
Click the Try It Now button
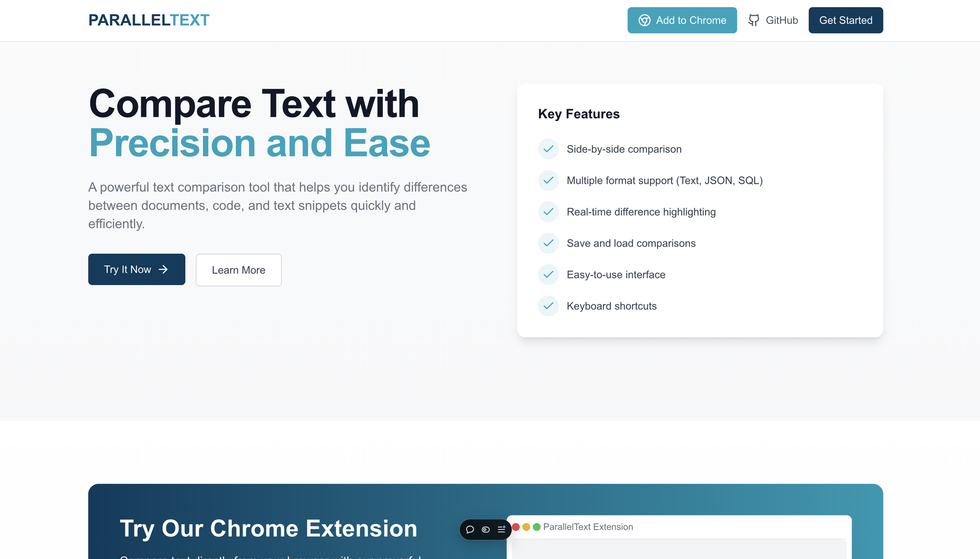pyautogui.click(x=136, y=269)
